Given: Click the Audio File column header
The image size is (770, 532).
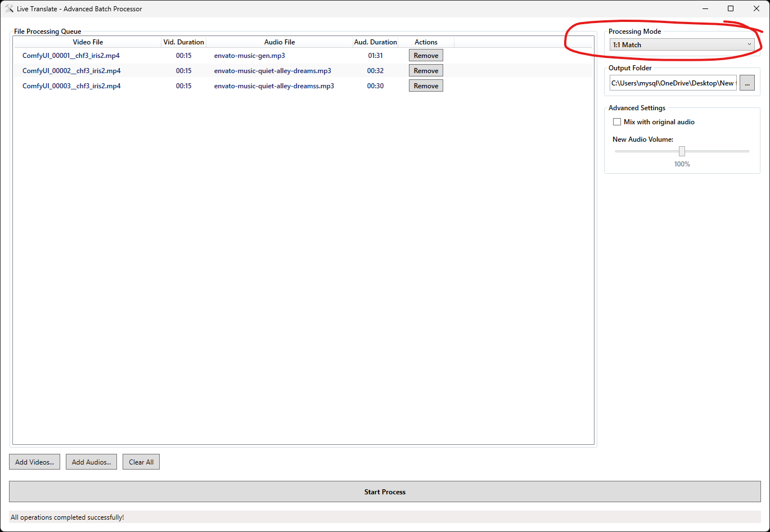Looking at the screenshot, I should click(280, 42).
